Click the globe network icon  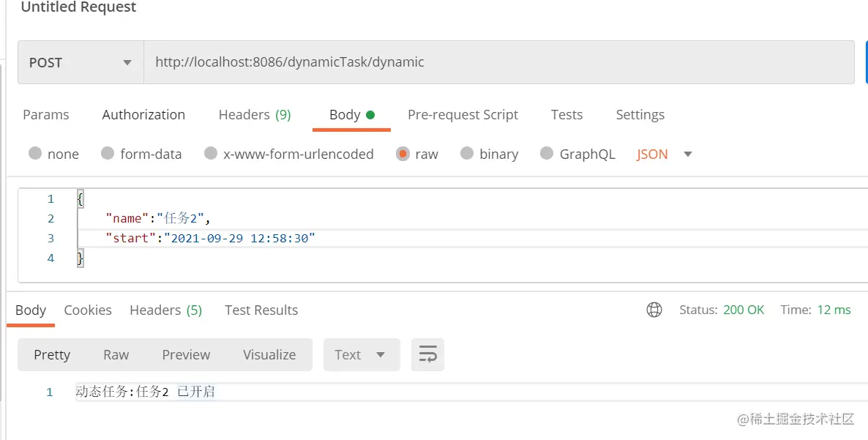tap(654, 310)
